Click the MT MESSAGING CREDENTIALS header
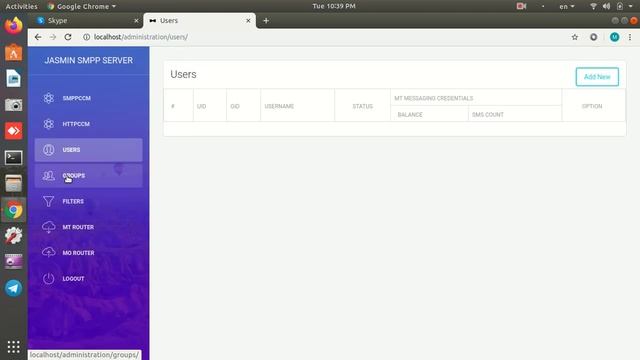640x360 pixels. tap(433, 98)
